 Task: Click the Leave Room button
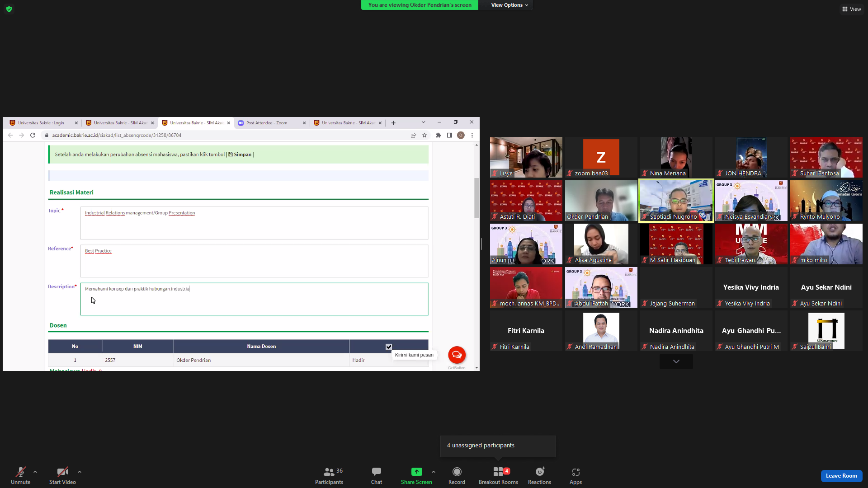pos(841,476)
